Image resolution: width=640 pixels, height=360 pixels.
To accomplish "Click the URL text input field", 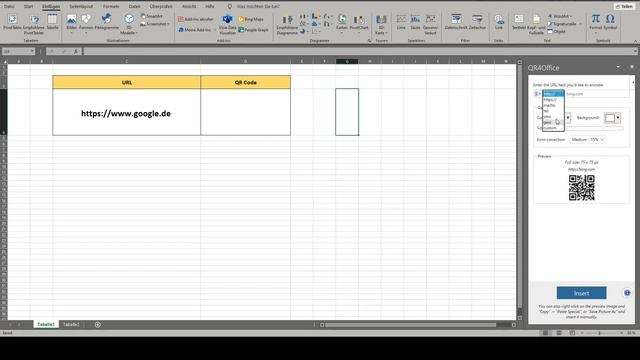I will 597,94.
